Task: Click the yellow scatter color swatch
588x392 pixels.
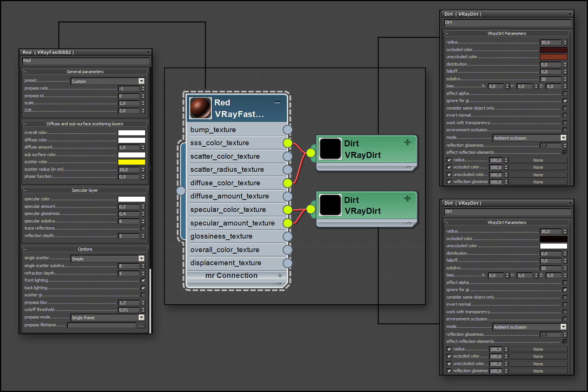Action: [x=132, y=162]
